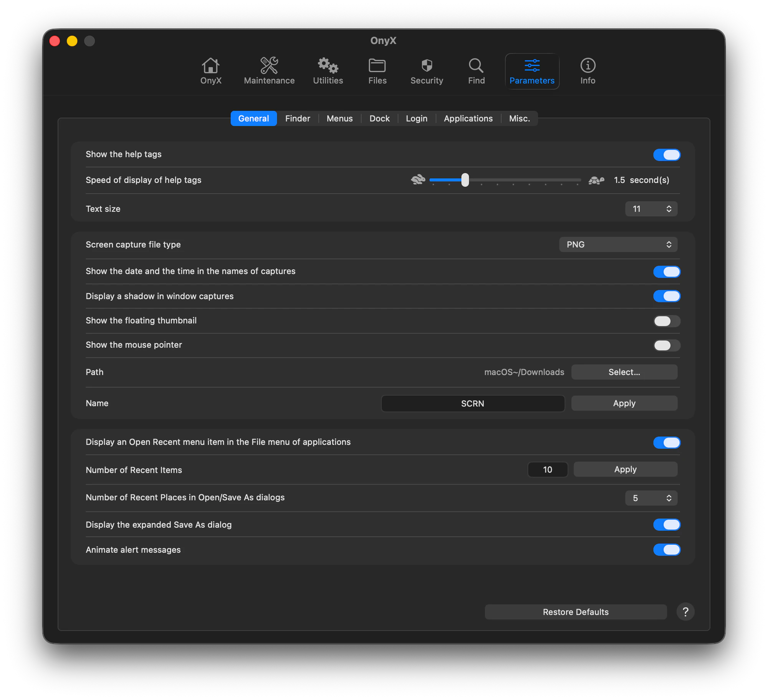Enable Show the floating thumbnail

[x=667, y=321]
